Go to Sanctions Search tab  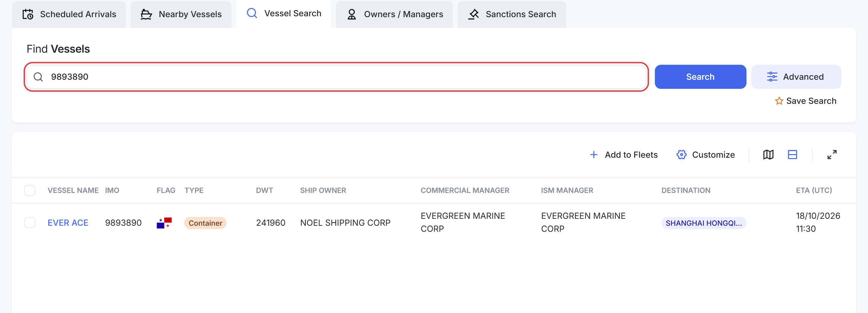(x=511, y=14)
